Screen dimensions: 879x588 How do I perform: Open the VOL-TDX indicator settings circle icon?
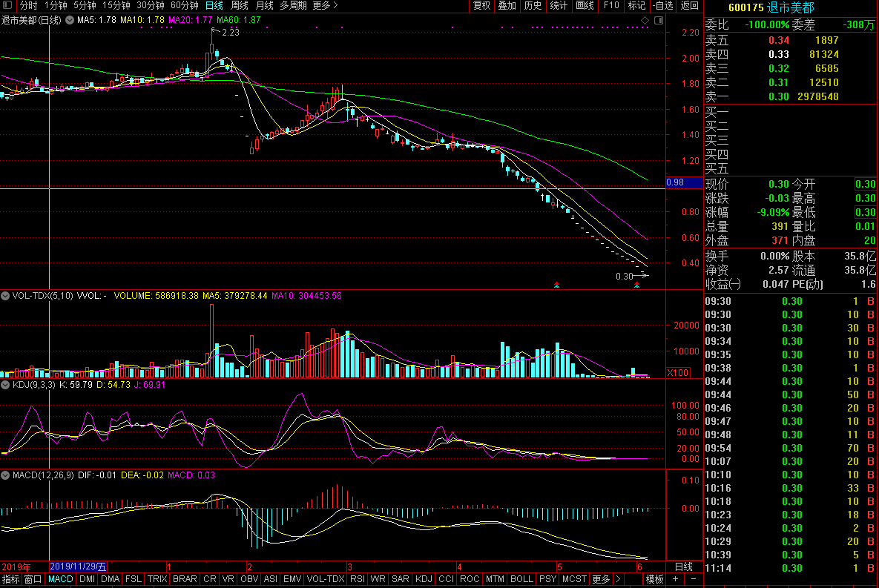pyautogui.click(x=6, y=295)
